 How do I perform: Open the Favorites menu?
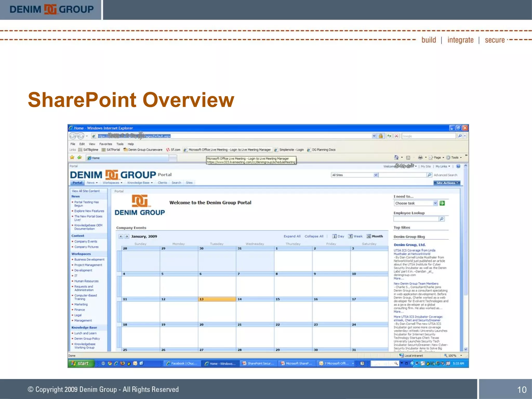[x=105, y=144]
